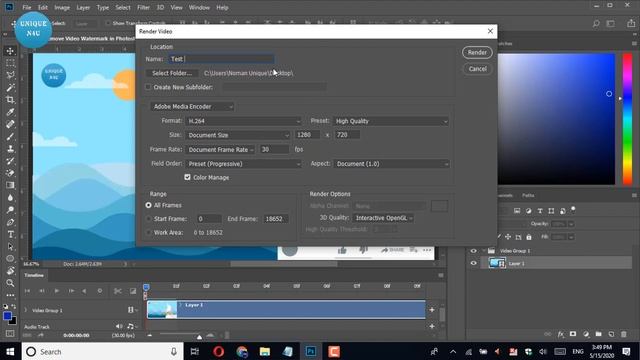Play the timeline video

point(57,291)
